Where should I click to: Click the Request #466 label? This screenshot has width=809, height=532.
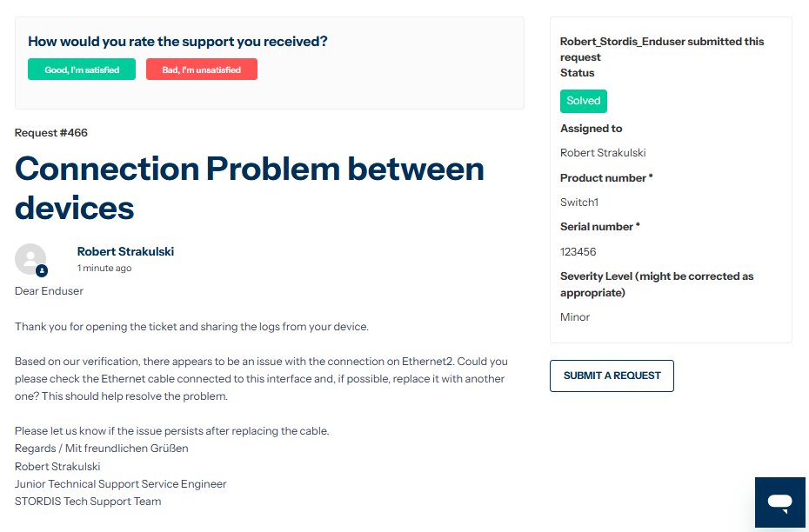pyautogui.click(x=51, y=133)
